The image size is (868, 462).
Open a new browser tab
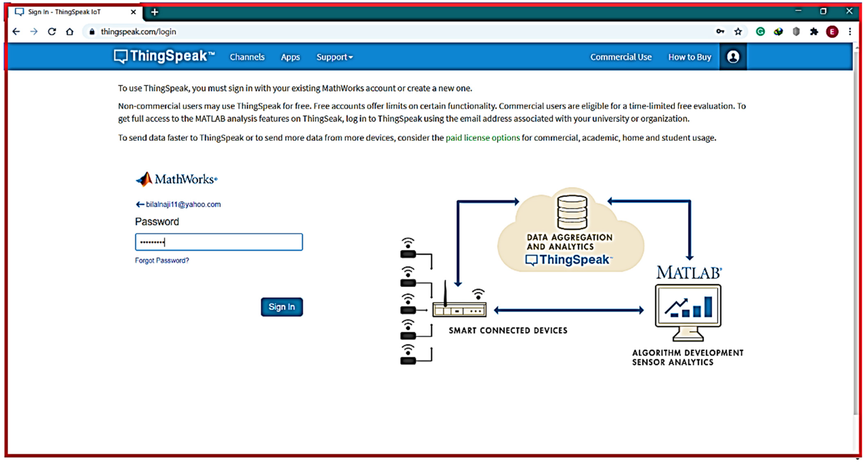coord(154,12)
